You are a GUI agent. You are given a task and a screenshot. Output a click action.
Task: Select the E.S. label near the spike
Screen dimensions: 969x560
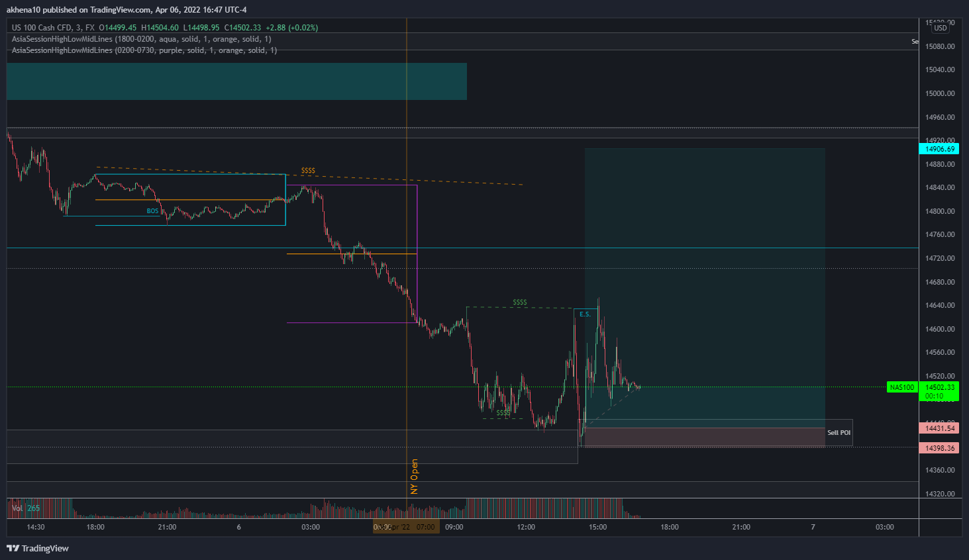coord(585,314)
